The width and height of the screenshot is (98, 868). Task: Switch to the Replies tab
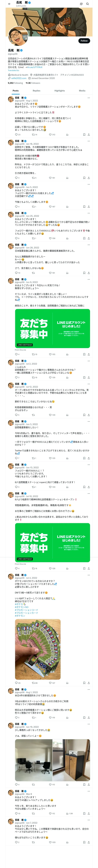coord(36,91)
